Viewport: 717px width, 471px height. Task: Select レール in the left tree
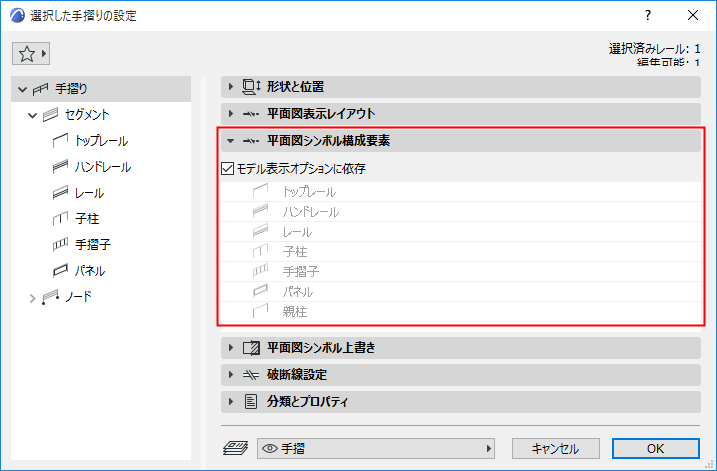(x=89, y=193)
